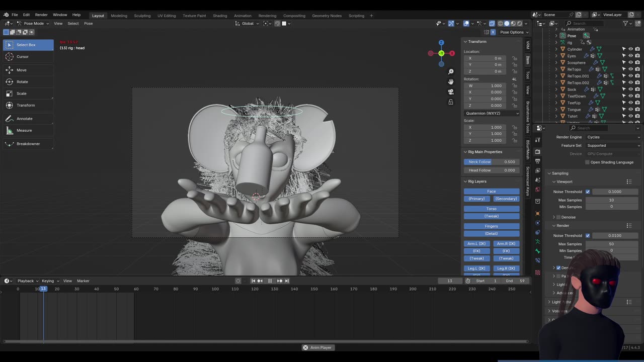Viewport: 644px width, 362px height.
Task: Switch to the Shading workspace tab
Action: tap(220, 16)
